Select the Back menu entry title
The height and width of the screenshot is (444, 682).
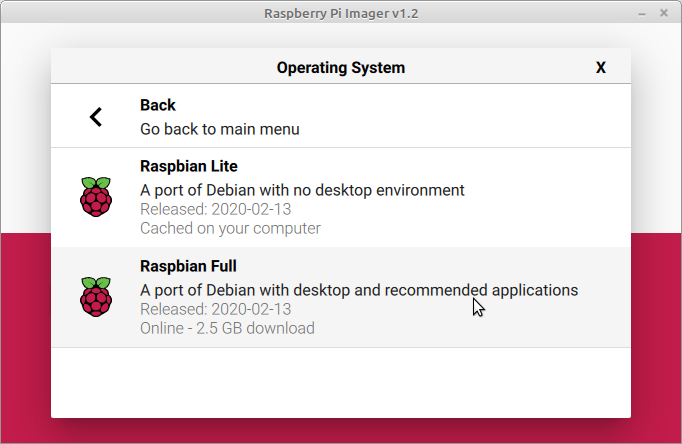[158, 106]
